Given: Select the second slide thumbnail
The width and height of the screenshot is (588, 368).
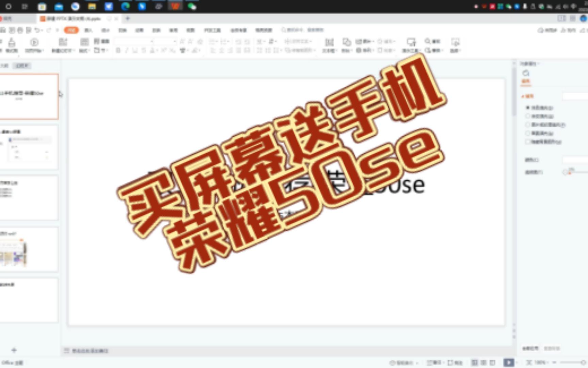Looking at the screenshot, I should point(29,147).
